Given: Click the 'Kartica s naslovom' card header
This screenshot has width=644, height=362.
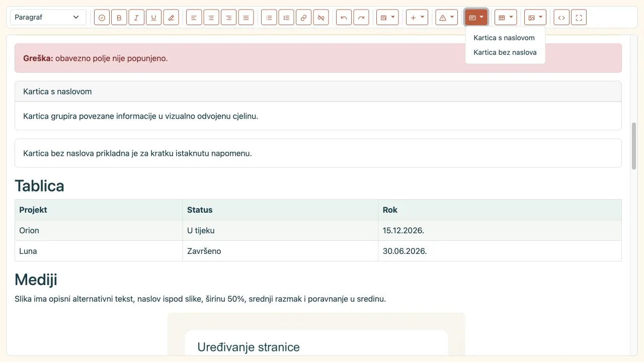Looking at the screenshot, I should [318, 92].
